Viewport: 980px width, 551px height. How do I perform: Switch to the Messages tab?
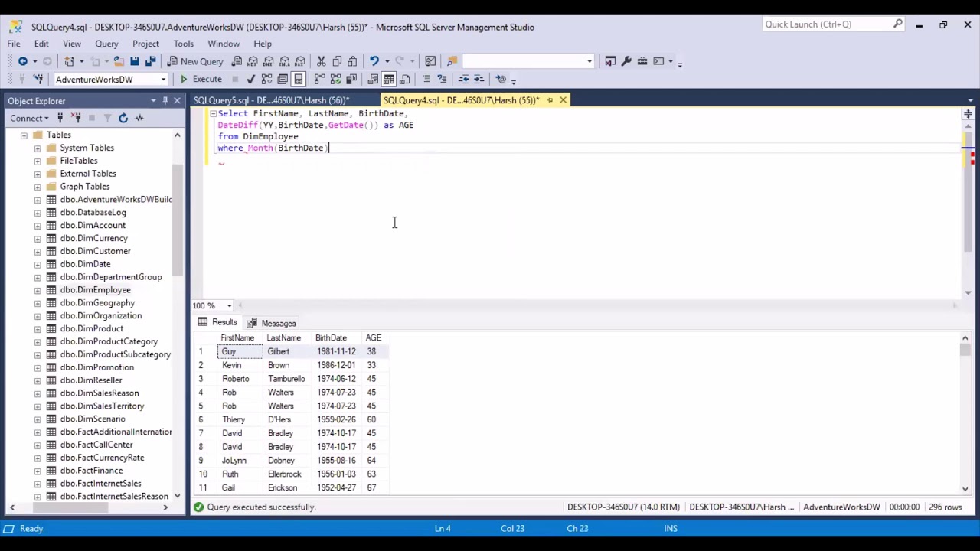(x=271, y=323)
